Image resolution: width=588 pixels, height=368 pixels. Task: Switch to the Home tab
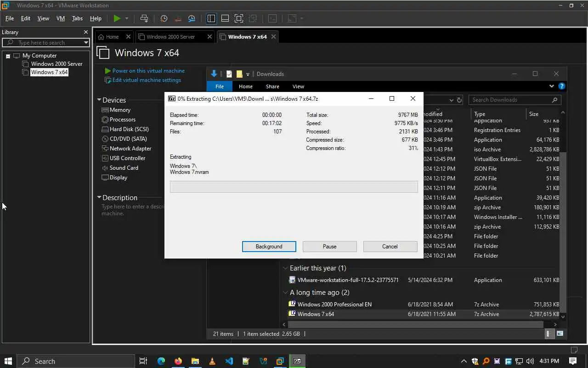click(112, 37)
